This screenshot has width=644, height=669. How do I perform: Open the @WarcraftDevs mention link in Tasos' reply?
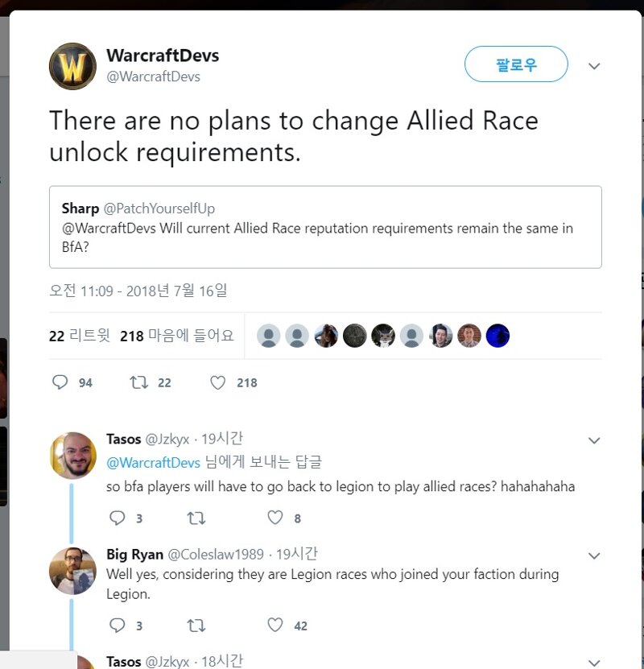(153, 462)
